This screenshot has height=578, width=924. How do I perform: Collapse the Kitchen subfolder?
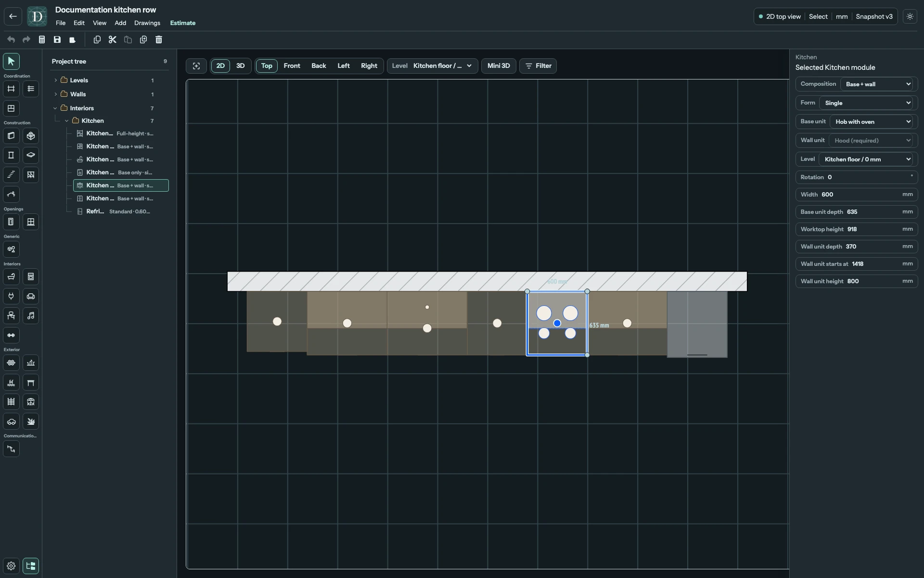pos(67,121)
